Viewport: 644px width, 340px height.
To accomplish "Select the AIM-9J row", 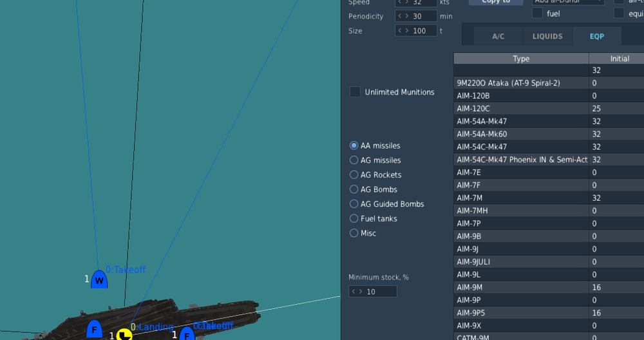I will (x=549, y=249).
